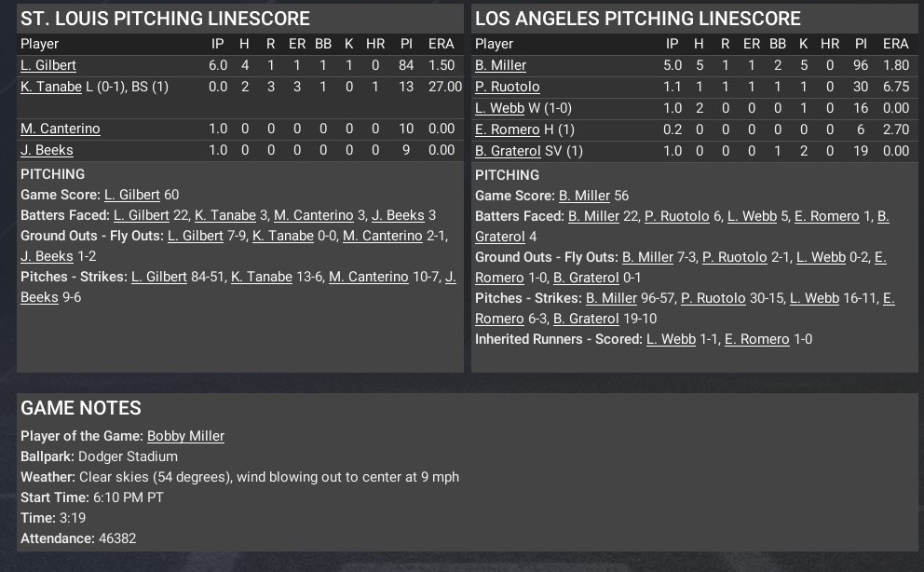This screenshot has height=572, width=924.
Task: Open M. Canterino in St. Louis Pitches - Strikes
Action: click(x=368, y=277)
